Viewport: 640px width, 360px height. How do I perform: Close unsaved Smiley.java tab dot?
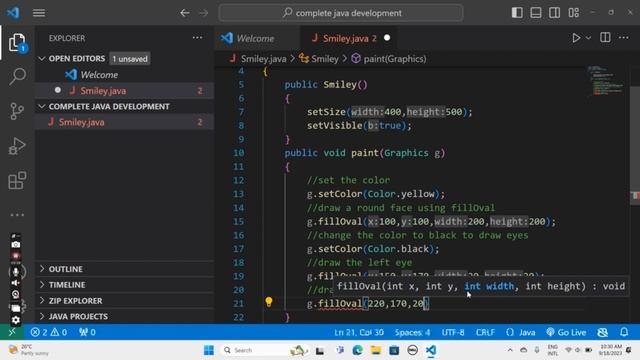[387, 38]
